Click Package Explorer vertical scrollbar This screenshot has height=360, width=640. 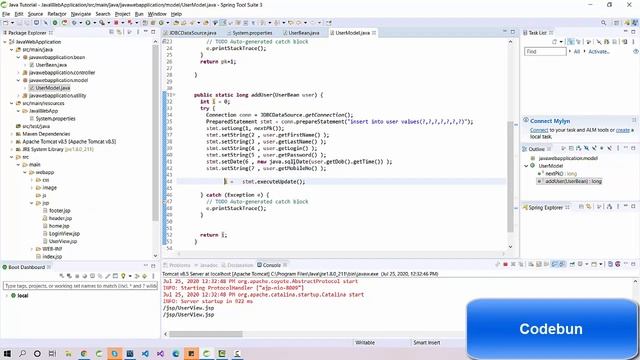point(155,132)
